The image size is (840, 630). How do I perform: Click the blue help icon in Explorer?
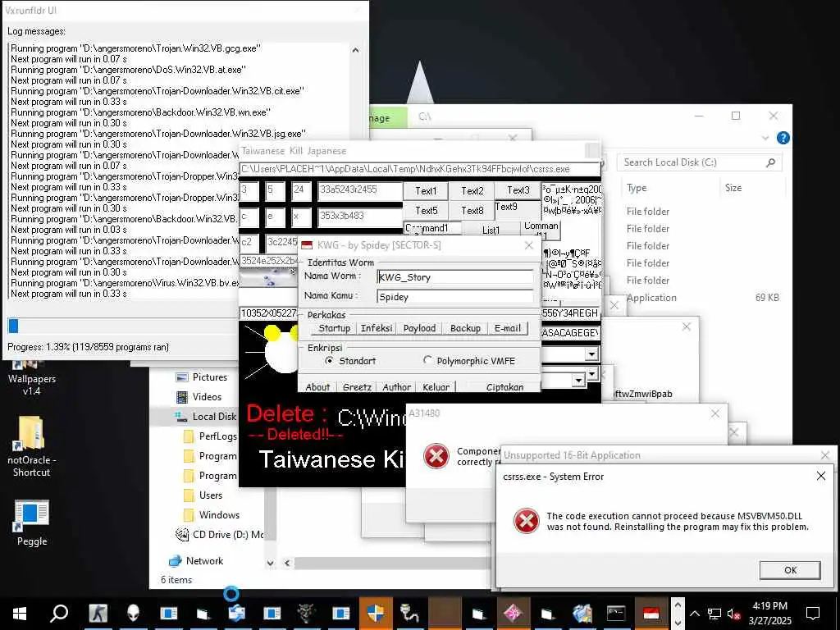click(783, 138)
